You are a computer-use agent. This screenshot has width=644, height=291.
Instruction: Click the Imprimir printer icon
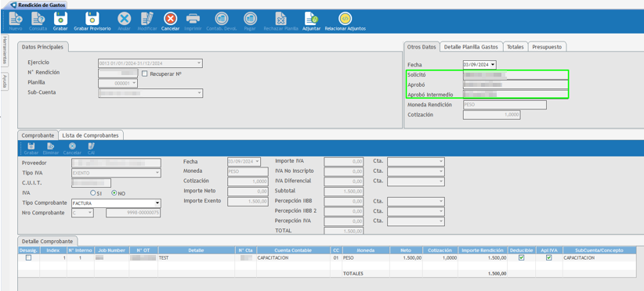coord(193,19)
